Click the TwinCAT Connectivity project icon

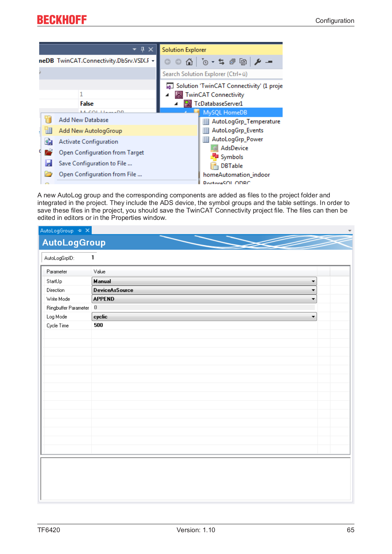[179, 95]
